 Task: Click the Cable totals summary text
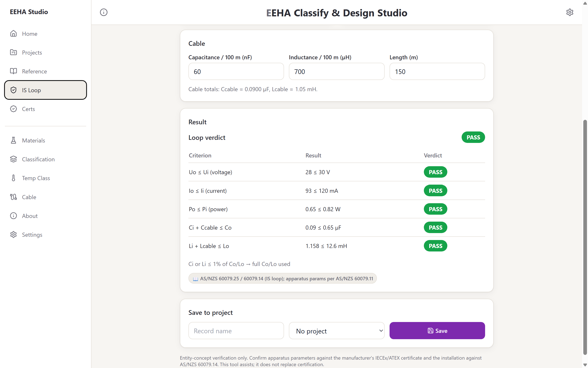253,89
